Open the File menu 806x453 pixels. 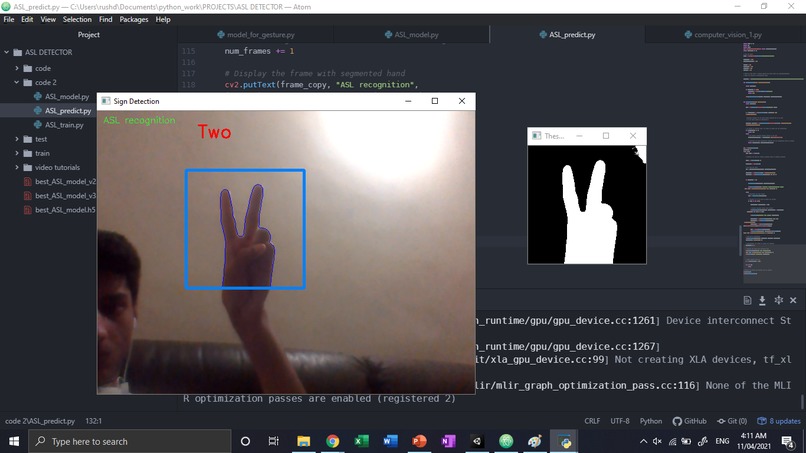click(9, 20)
